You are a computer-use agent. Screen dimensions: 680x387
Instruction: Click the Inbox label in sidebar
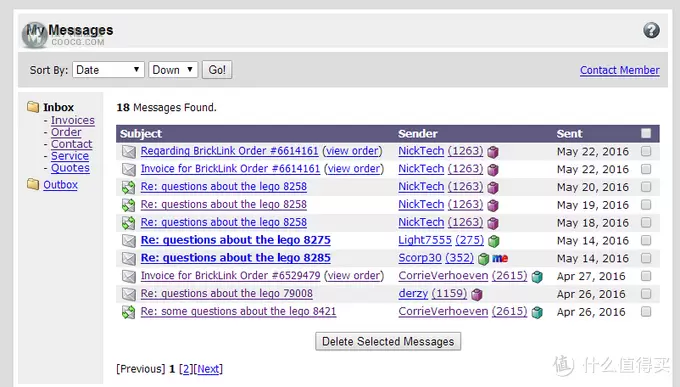(58, 107)
